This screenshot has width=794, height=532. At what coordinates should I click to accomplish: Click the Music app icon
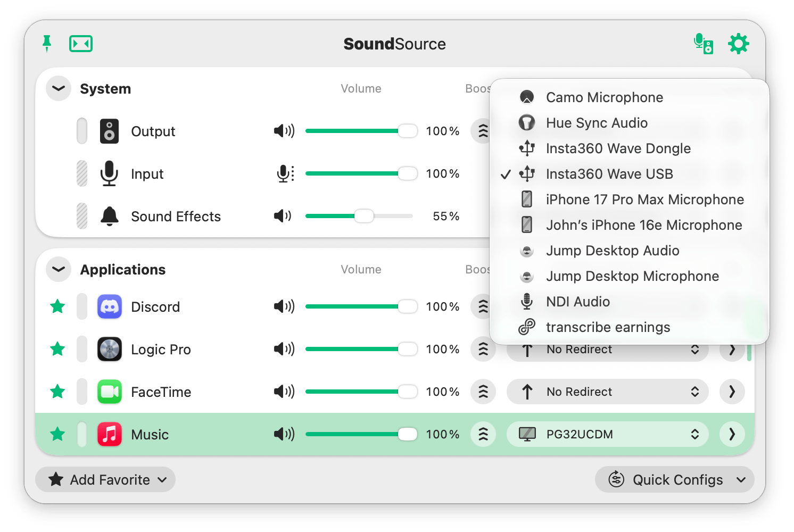tap(110, 434)
